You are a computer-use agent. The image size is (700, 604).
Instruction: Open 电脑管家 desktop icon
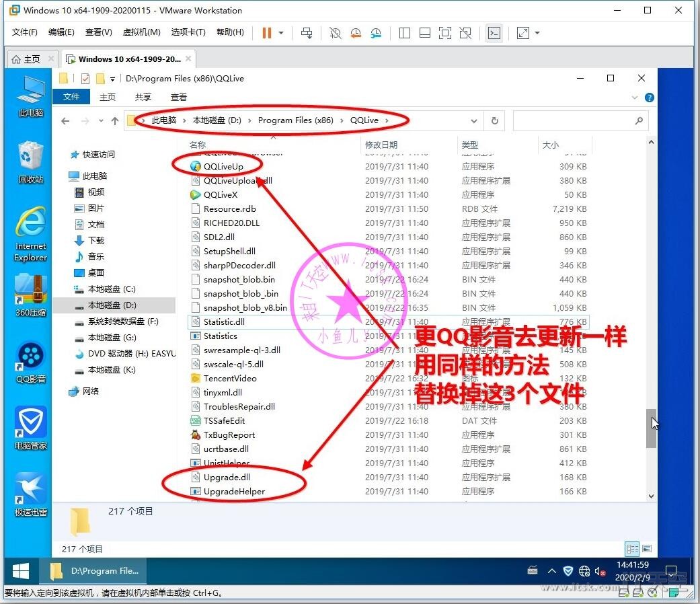(x=31, y=428)
